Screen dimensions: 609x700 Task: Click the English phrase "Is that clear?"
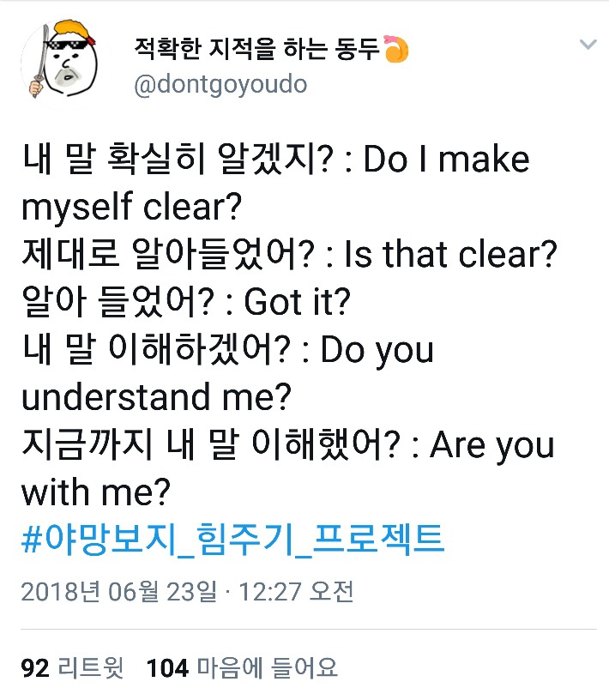(450, 256)
